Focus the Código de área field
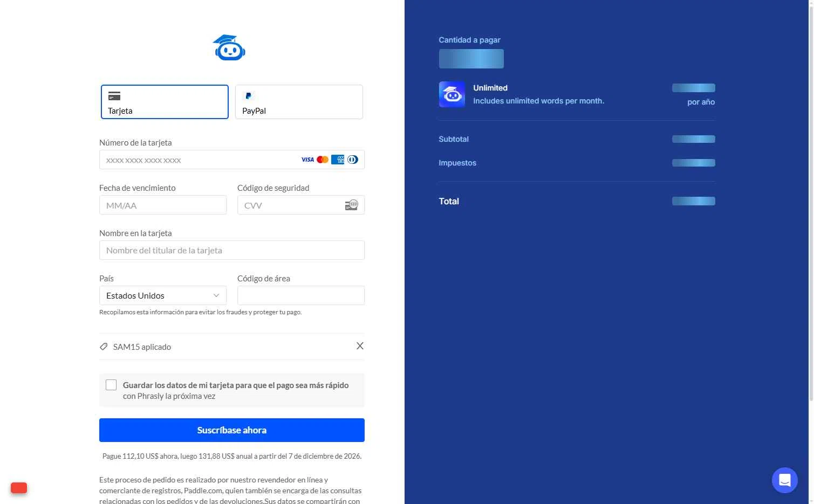Screen dimensions: 814x504 coord(301,295)
